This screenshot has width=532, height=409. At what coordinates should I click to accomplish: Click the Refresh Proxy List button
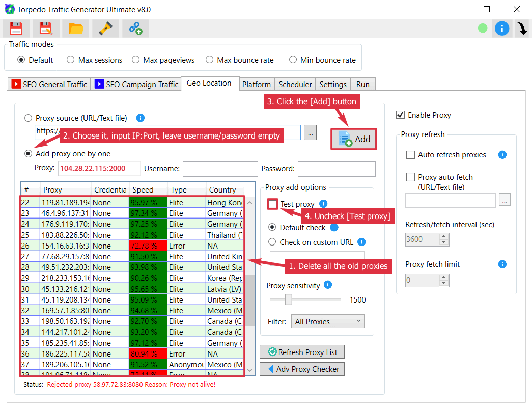[x=302, y=352]
